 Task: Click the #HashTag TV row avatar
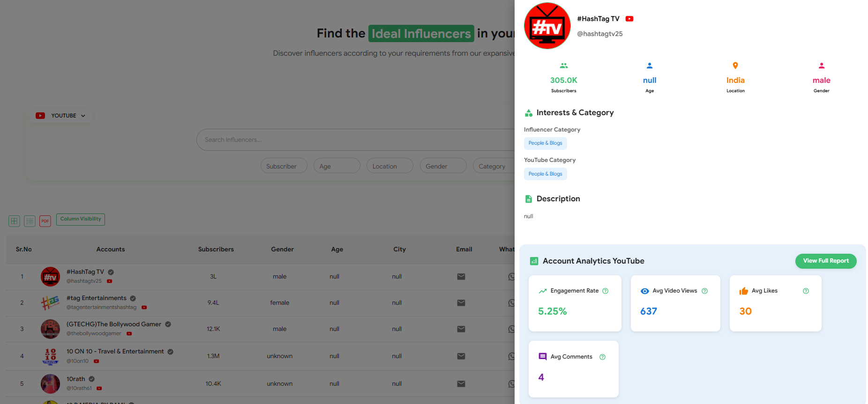pos(50,277)
